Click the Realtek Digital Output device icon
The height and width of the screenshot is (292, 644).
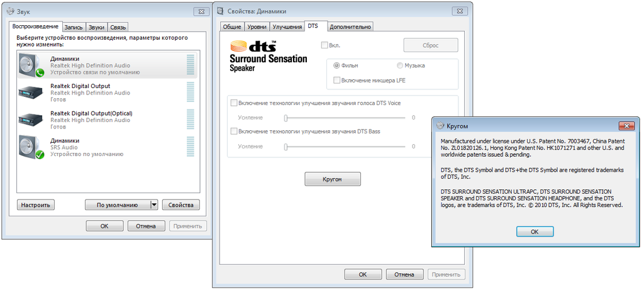pos(31,93)
